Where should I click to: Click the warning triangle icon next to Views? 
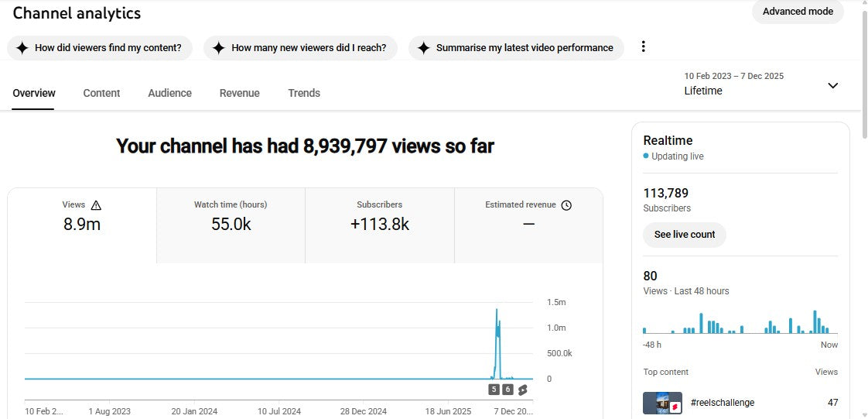[96, 205]
